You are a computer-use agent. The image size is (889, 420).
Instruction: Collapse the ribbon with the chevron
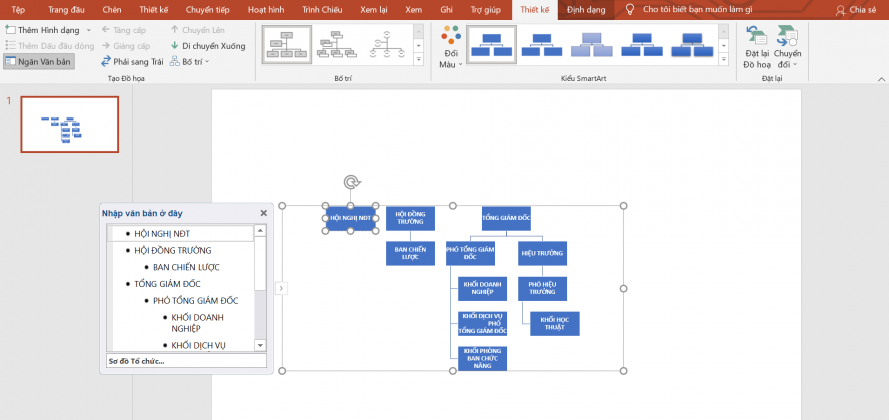(x=880, y=77)
